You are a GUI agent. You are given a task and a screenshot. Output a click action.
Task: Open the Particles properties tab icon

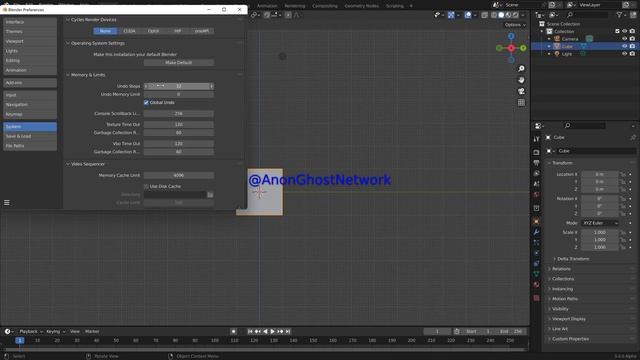tap(536, 243)
